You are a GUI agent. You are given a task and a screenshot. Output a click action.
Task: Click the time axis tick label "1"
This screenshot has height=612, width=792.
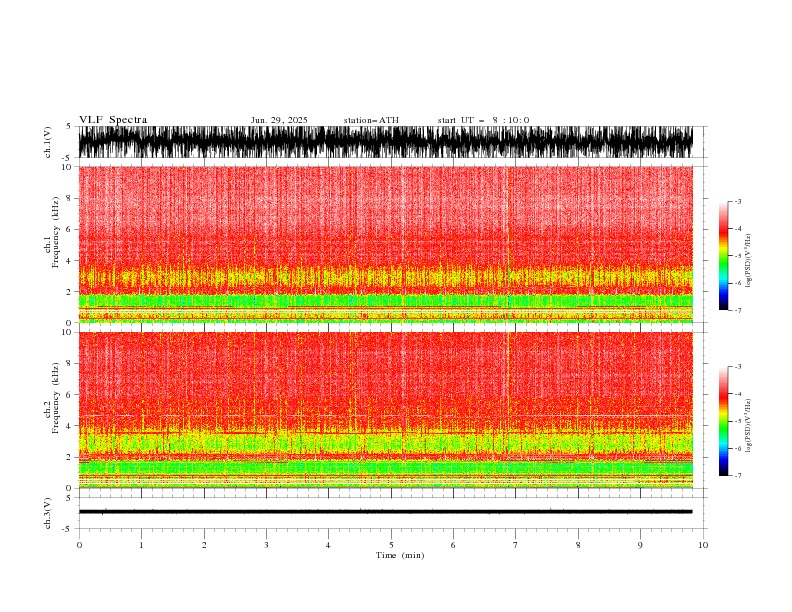pos(141,545)
